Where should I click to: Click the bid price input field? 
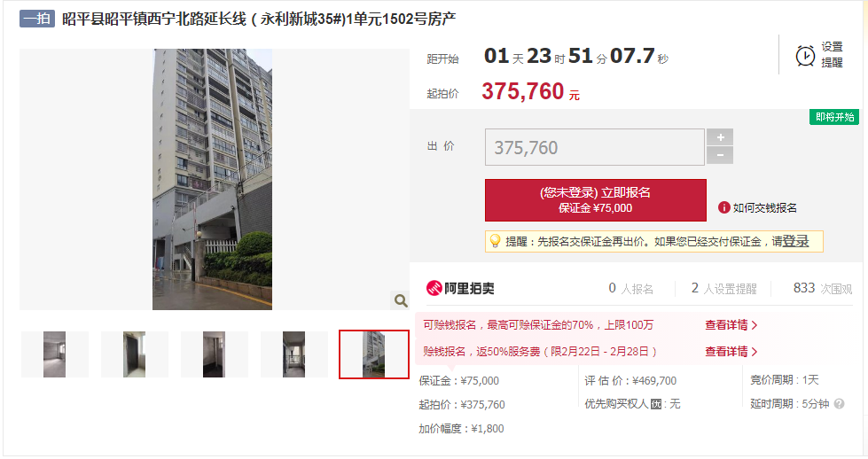595,147
